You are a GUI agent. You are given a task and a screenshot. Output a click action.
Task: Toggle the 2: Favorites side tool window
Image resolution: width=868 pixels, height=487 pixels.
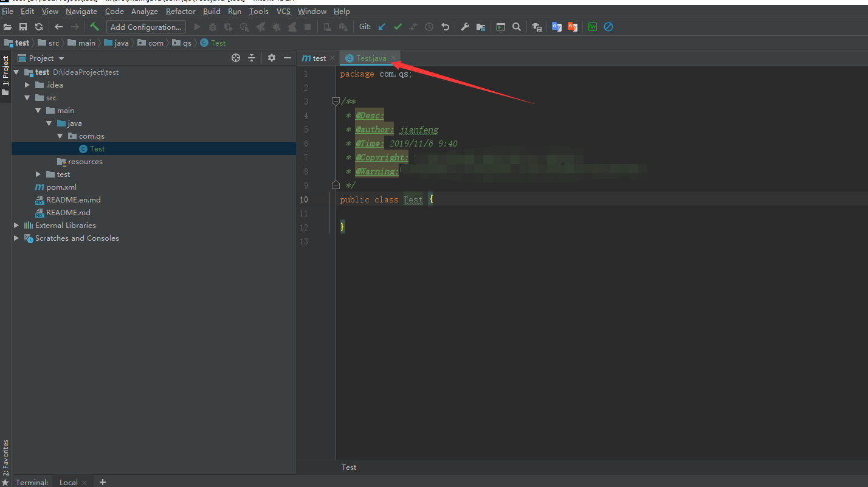[x=5, y=459]
